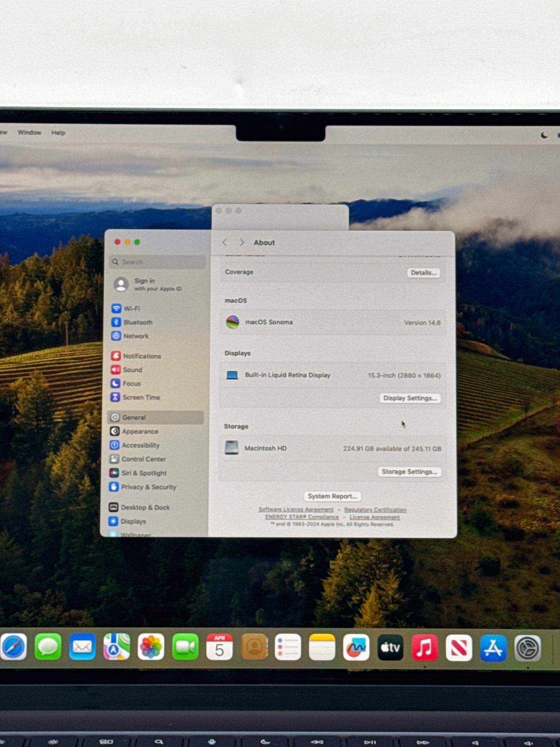Open Display Settings button
This screenshot has width=560, height=747.
pos(410,398)
